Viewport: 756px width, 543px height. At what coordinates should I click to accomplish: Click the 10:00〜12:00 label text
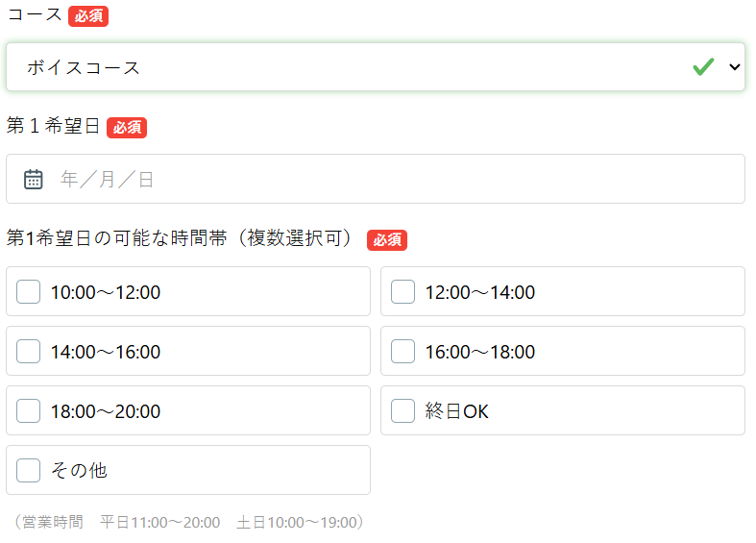[x=106, y=293]
